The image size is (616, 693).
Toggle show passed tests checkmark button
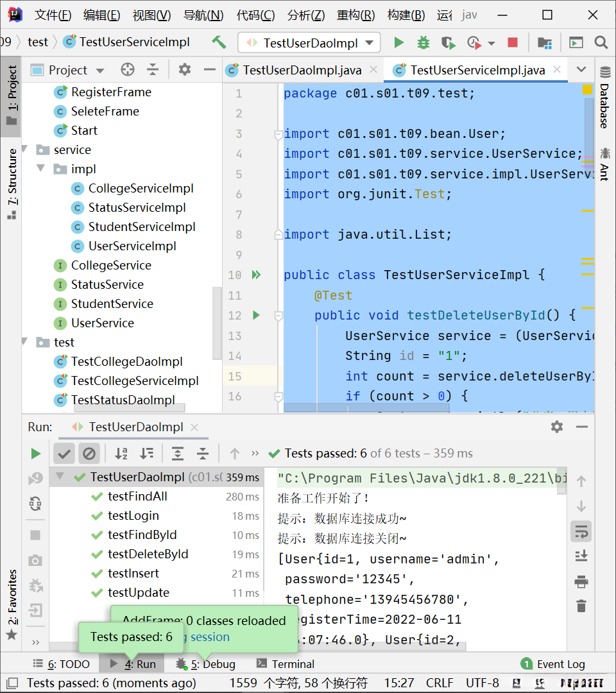point(64,454)
